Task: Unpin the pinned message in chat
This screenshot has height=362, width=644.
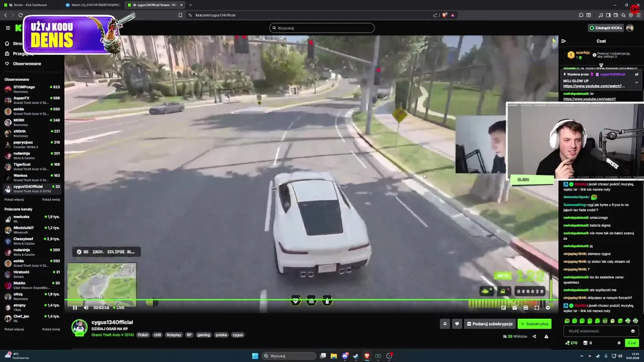Action: [636, 74]
